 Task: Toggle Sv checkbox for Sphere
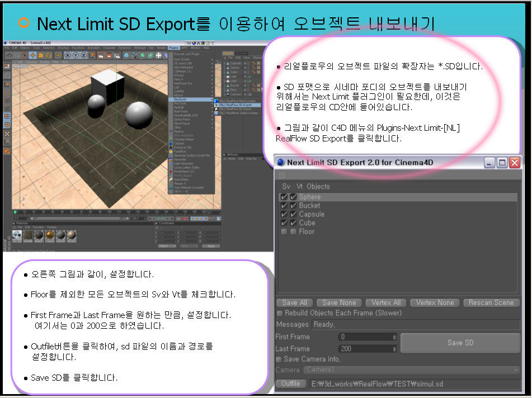284,197
